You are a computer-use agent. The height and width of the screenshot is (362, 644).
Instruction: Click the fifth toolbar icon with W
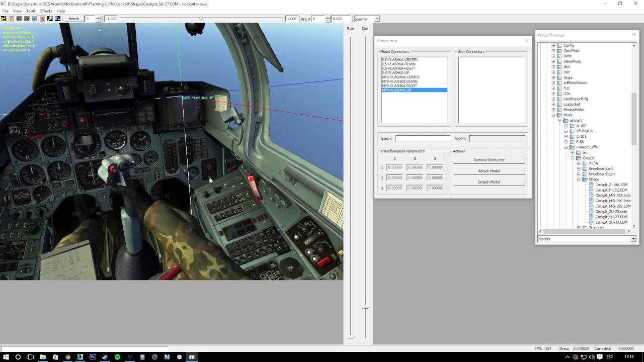point(35,19)
